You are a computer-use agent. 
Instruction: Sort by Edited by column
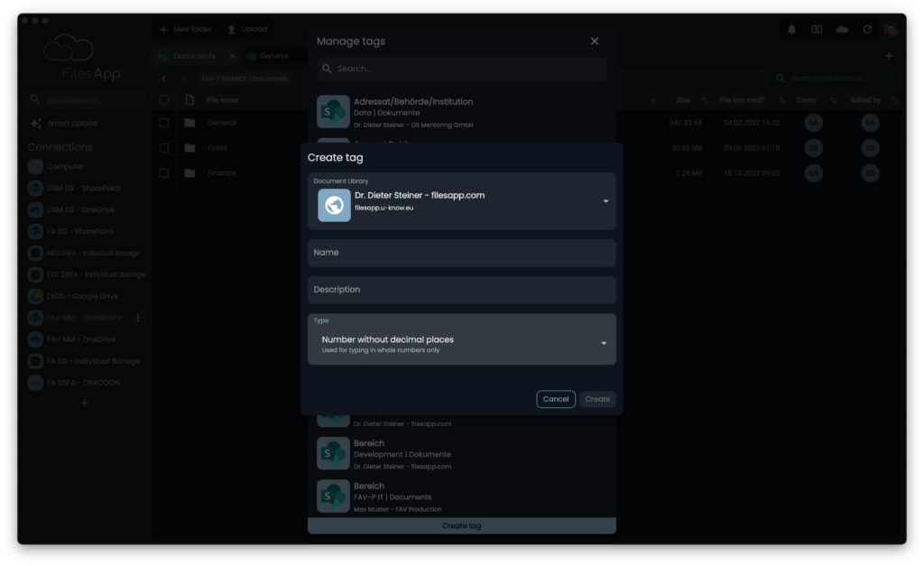865,100
